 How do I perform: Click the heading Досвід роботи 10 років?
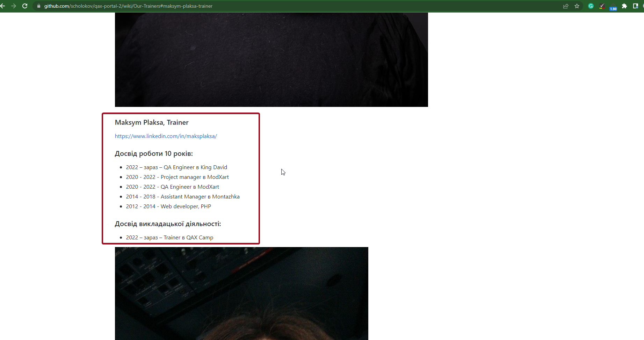(x=154, y=153)
